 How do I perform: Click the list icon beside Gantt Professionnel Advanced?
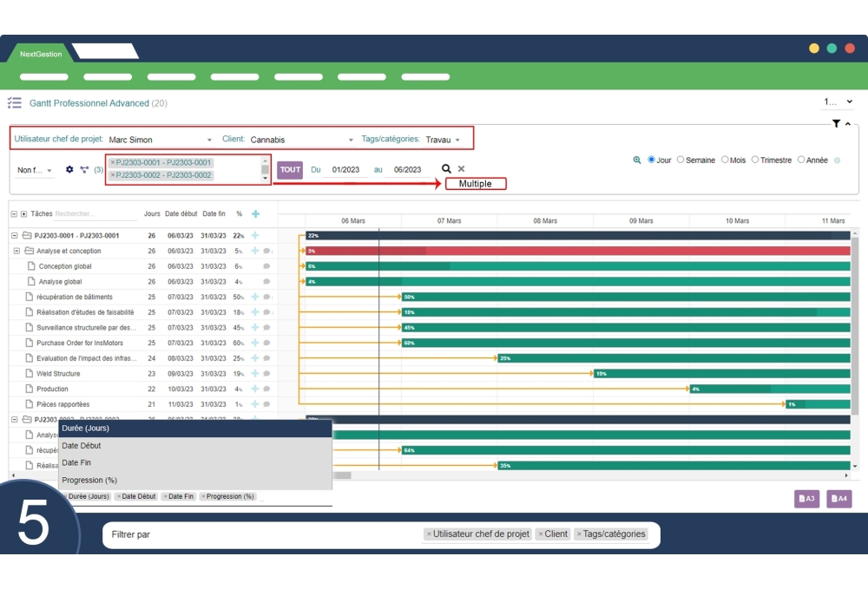14,102
